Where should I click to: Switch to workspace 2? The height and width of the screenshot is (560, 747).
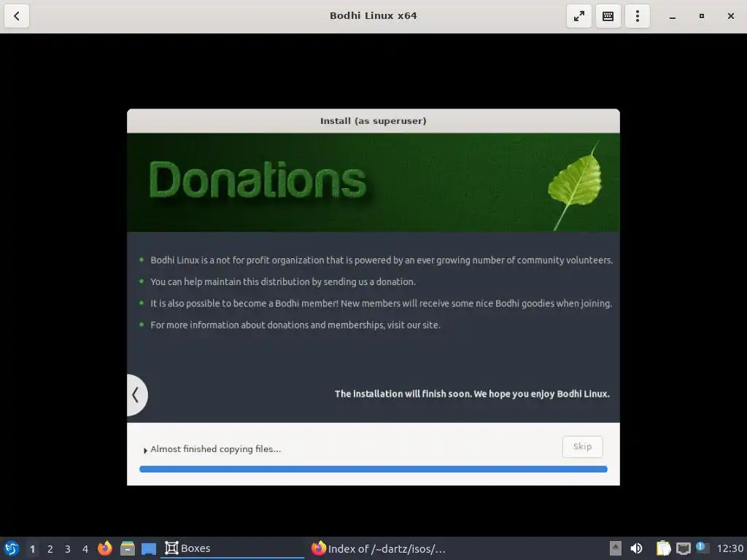50,549
